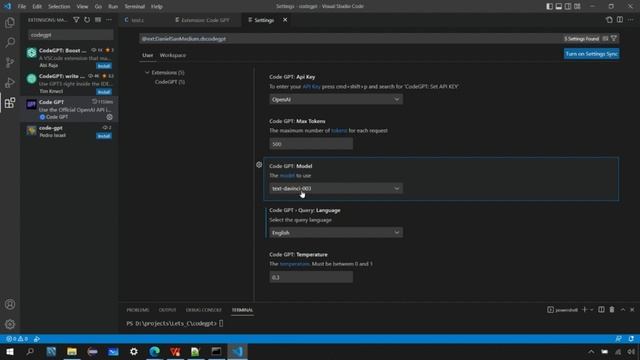Collapse the Extensions (5) tree node
Viewport: 640px width, 360px height.
click(147, 72)
